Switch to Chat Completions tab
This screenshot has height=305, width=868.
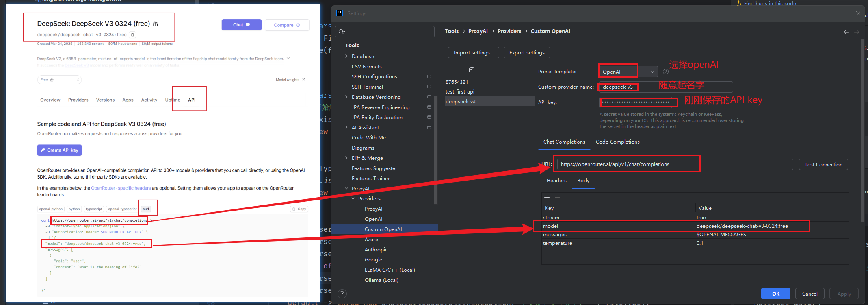[564, 142]
